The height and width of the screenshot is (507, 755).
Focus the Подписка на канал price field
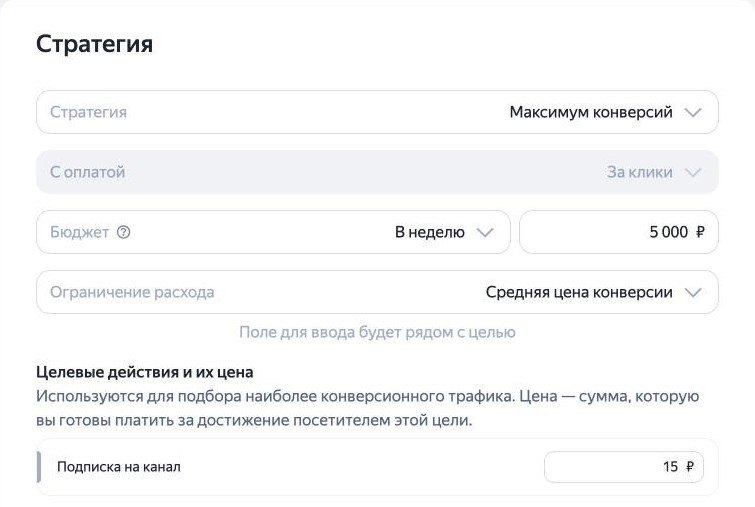pyautogui.click(x=624, y=467)
